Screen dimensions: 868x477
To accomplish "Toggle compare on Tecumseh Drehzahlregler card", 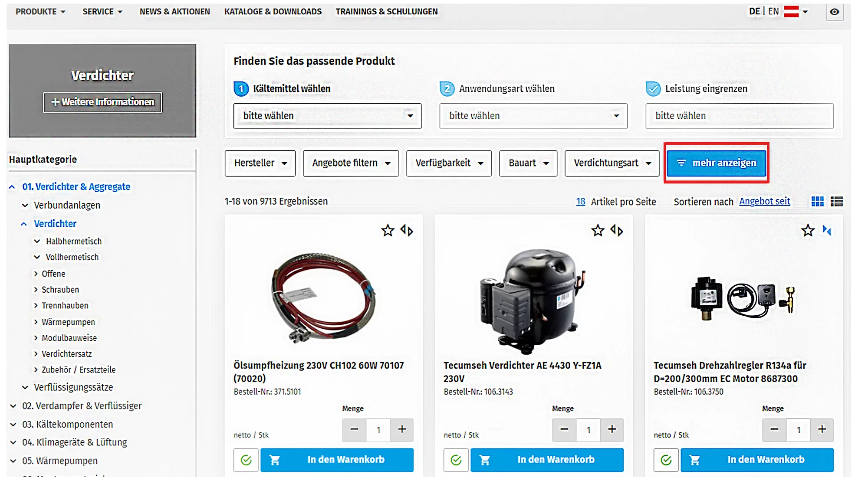I will (x=827, y=230).
